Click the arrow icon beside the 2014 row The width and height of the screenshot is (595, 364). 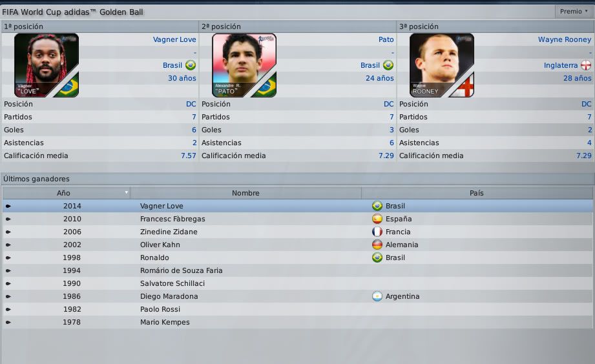[8, 207]
